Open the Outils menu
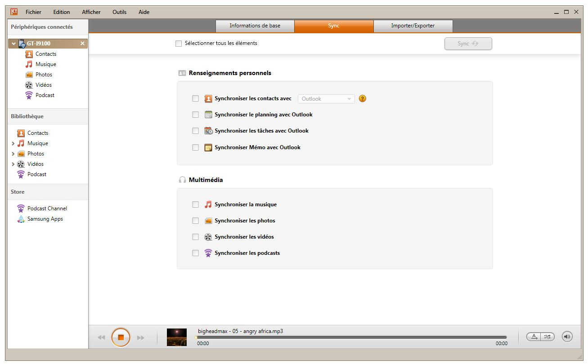This screenshot has width=588, height=364. 119,12
